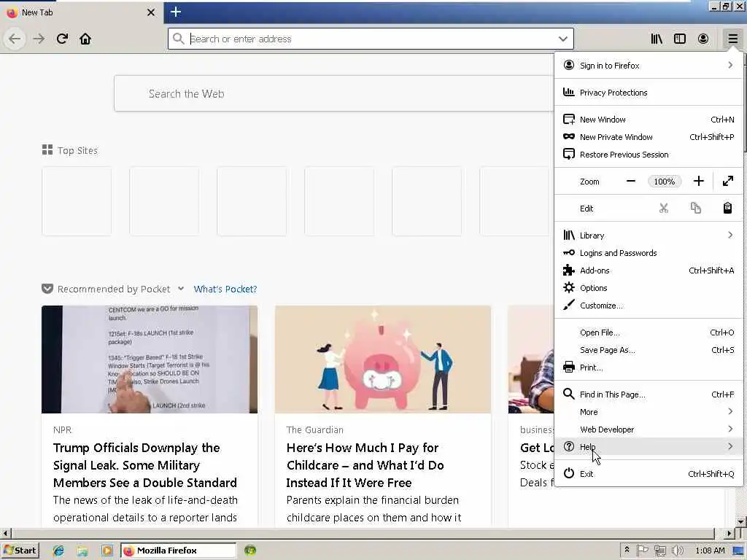Expand the Web Developer submenu

pyautogui.click(x=649, y=429)
